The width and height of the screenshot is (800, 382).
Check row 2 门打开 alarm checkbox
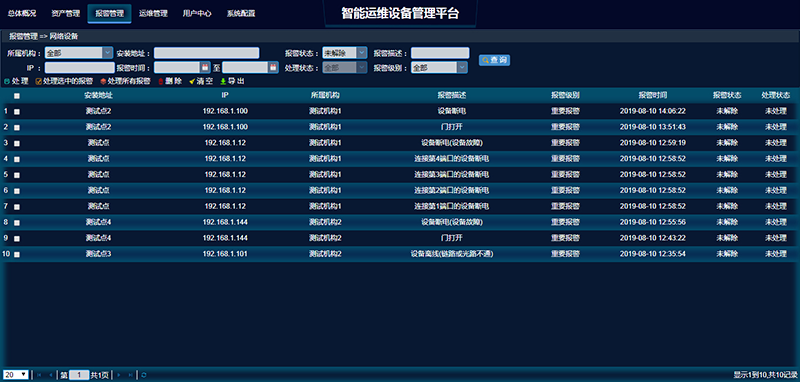(17, 128)
